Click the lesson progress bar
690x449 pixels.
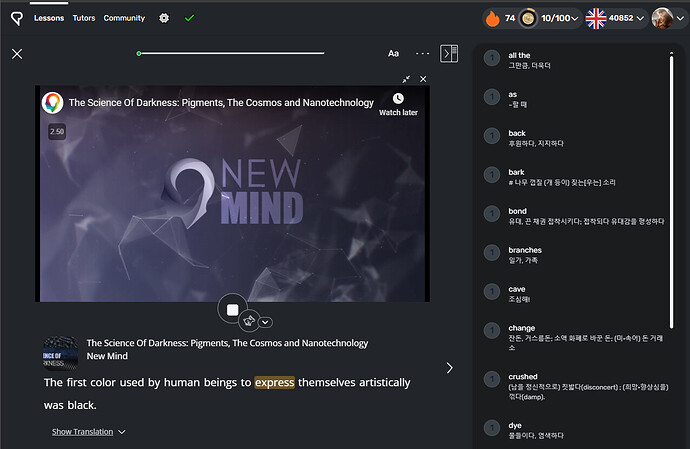pyautogui.click(x=231, y=53)
